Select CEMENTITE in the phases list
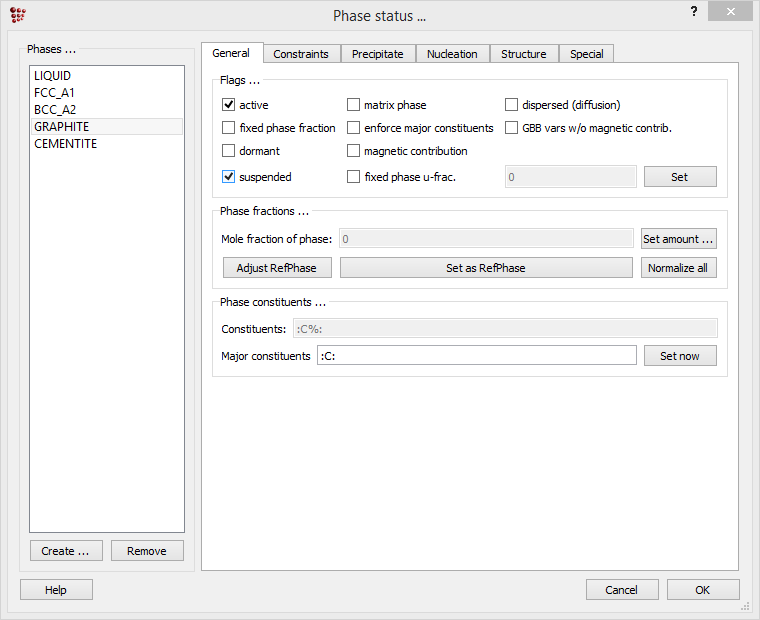This screenshot has height=620, width=760. [66, 144]
